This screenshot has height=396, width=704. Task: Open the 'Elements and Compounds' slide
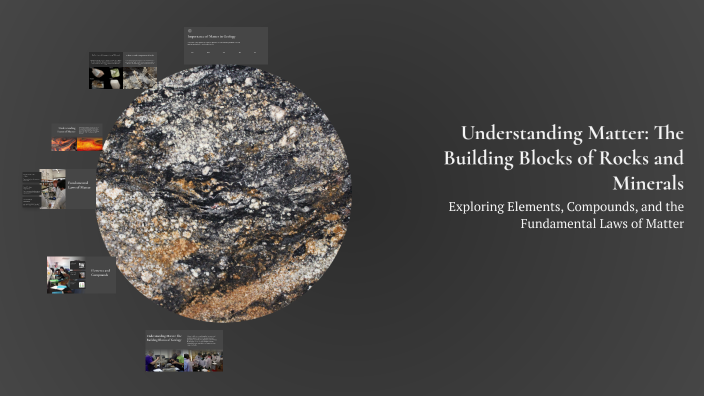point(81,275)
